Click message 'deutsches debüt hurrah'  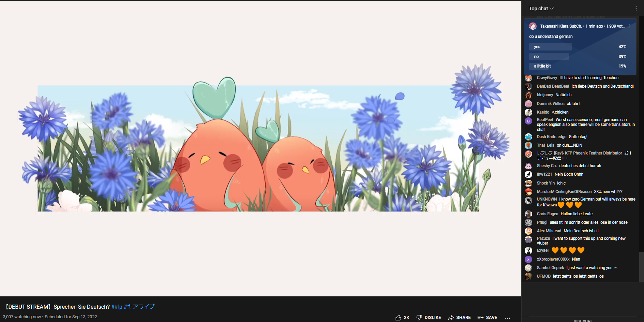[580, 166]
